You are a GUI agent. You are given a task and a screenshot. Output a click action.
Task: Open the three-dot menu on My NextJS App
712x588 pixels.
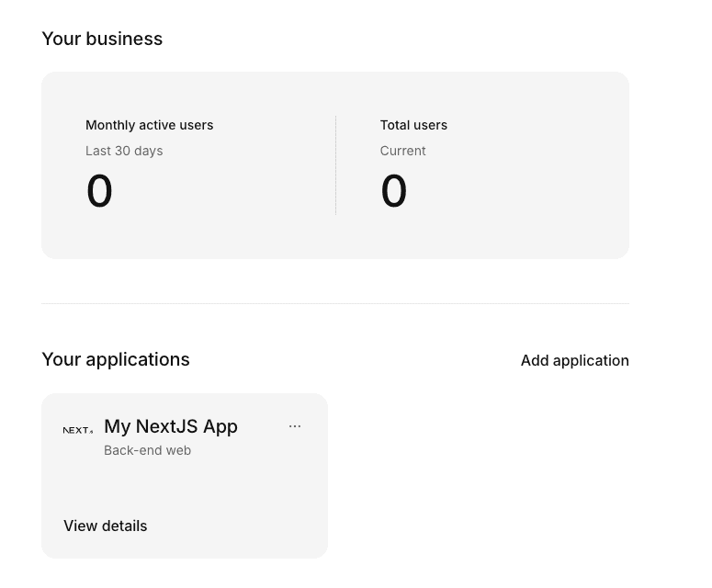[295, 426]
